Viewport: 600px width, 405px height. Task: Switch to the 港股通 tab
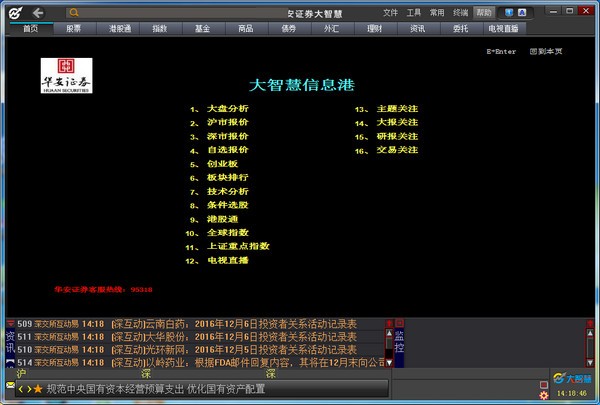[120, 29]
